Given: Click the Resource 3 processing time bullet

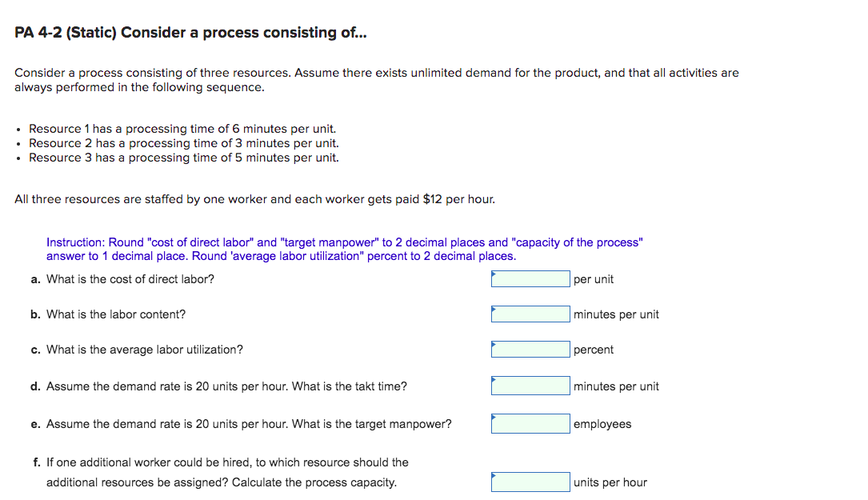Looking at the screenshot, I should (x=183, y=157).
